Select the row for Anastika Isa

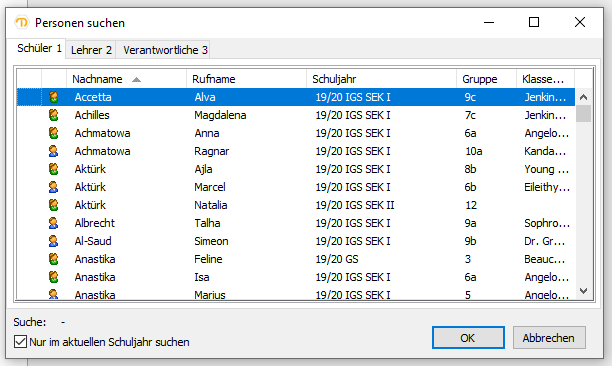click(295, 277)
